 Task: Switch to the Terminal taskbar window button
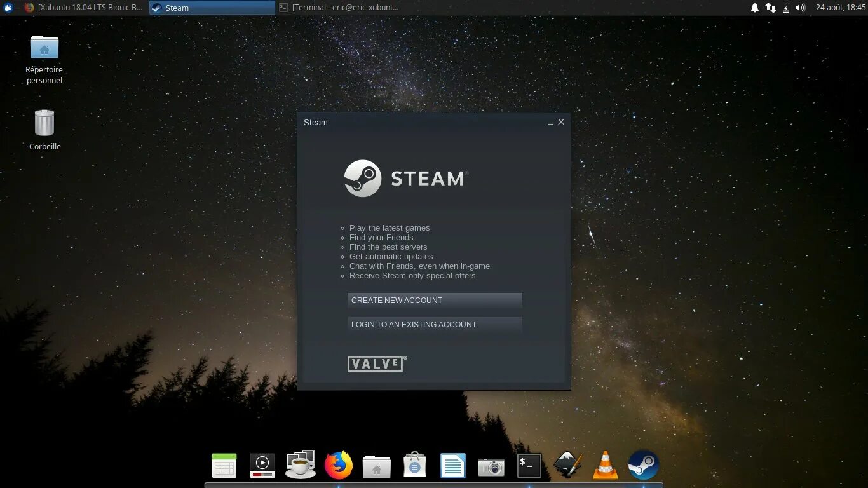point(339,8)
